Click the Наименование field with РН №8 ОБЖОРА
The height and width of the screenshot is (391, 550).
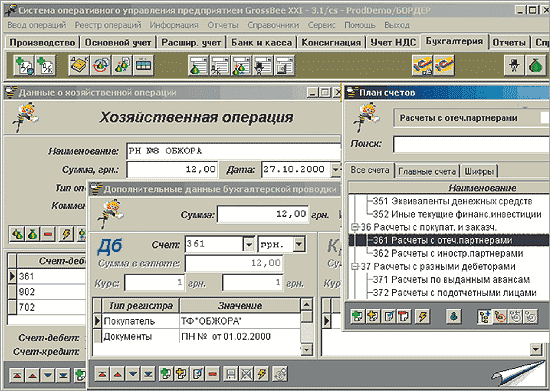click(x=233, y=151)
